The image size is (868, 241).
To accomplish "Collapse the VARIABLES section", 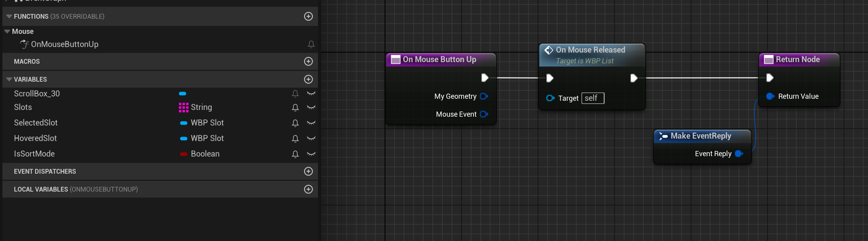I will [x=9, y=79].
